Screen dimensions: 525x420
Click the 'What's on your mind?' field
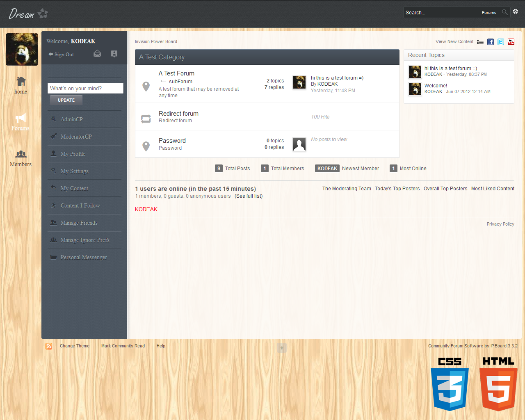85,88
